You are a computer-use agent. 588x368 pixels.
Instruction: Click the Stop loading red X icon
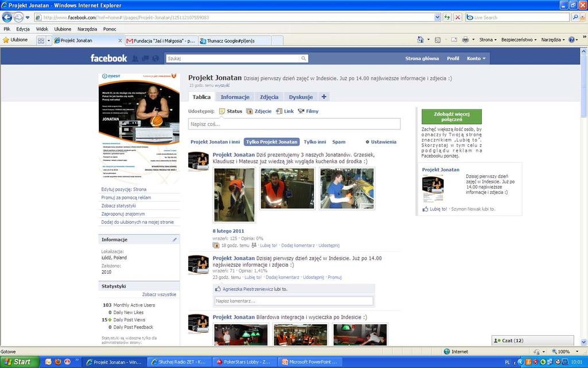(x=458, y=17)
